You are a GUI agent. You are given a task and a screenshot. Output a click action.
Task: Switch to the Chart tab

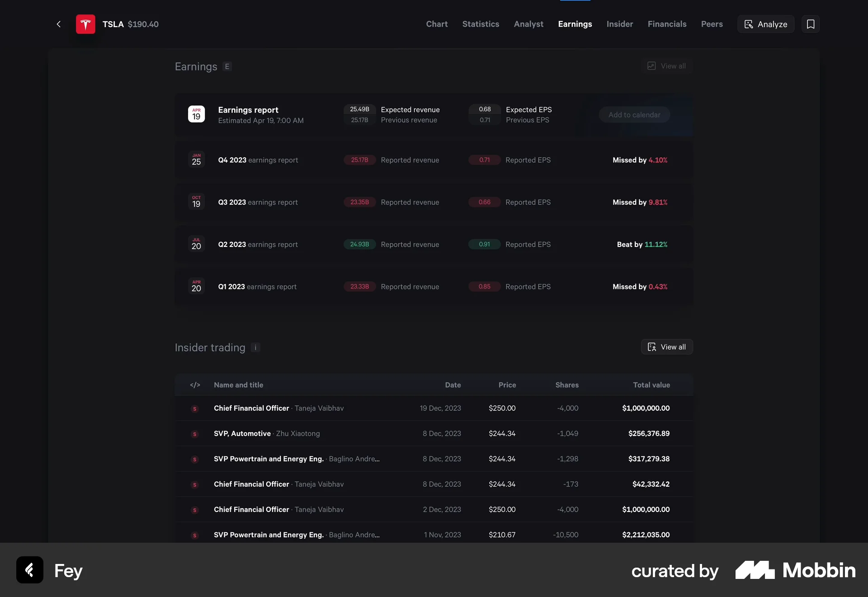tap(436, 24)
